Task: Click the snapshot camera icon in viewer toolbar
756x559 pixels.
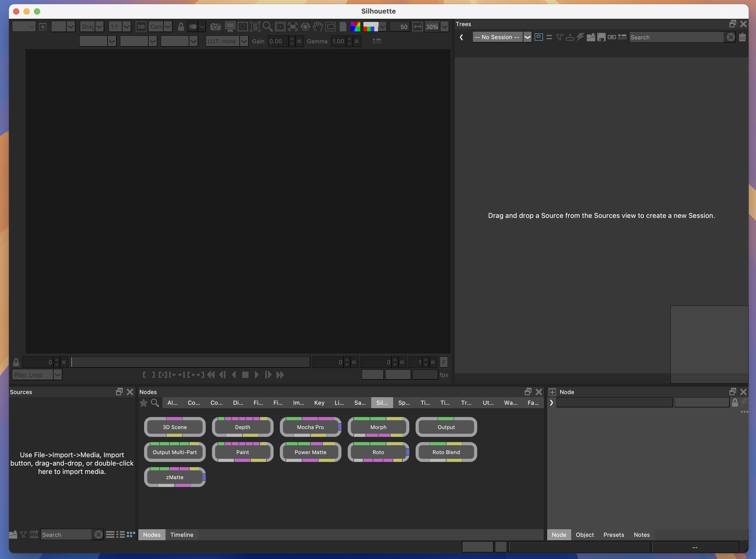Action: point(215,27)
